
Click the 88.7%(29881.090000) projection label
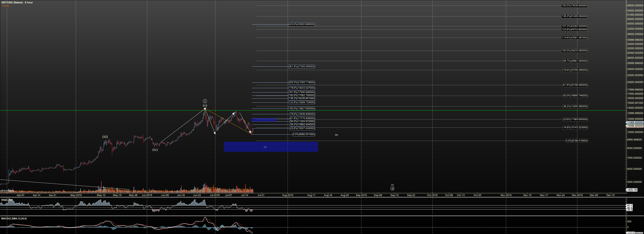pos(575,61)
